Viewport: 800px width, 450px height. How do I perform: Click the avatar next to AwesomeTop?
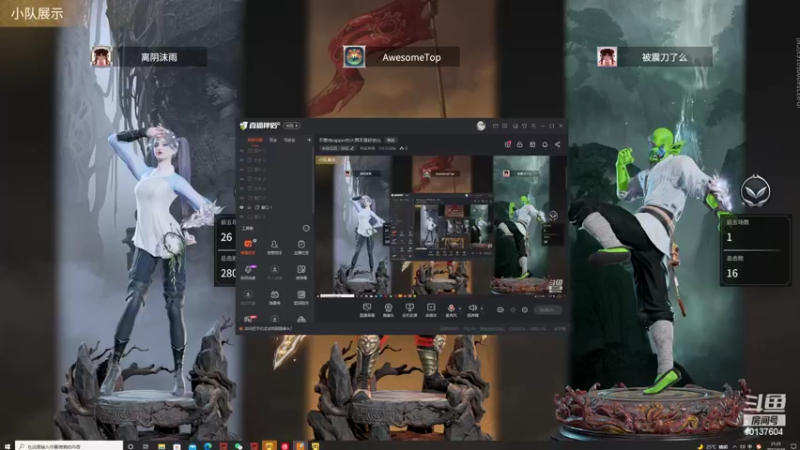click(354, 57)
